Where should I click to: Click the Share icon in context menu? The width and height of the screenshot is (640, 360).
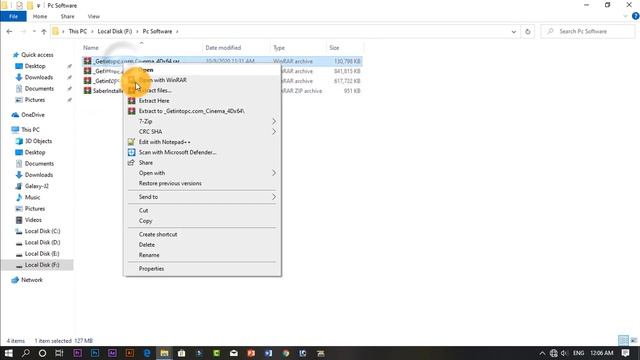(x=131, y=162)
